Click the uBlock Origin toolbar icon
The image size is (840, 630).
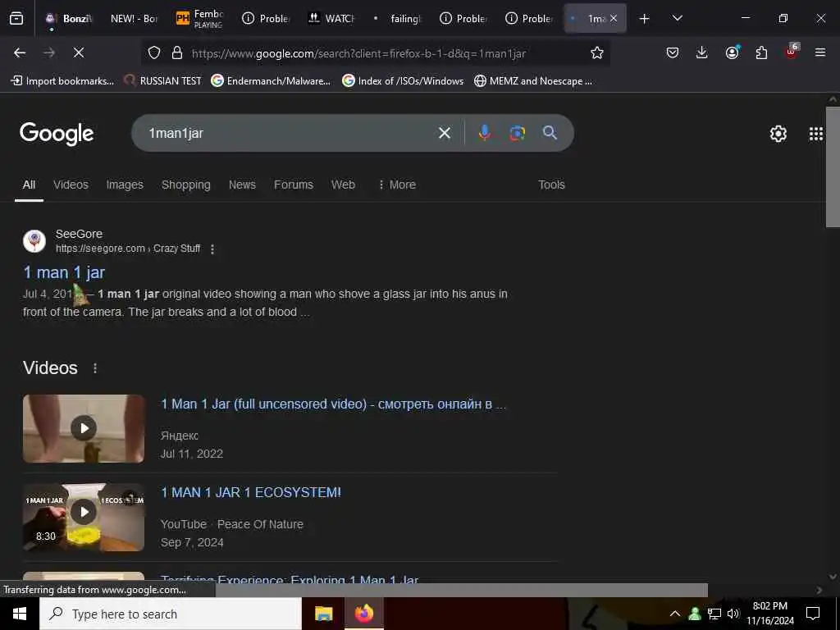(x=792, y=52)
